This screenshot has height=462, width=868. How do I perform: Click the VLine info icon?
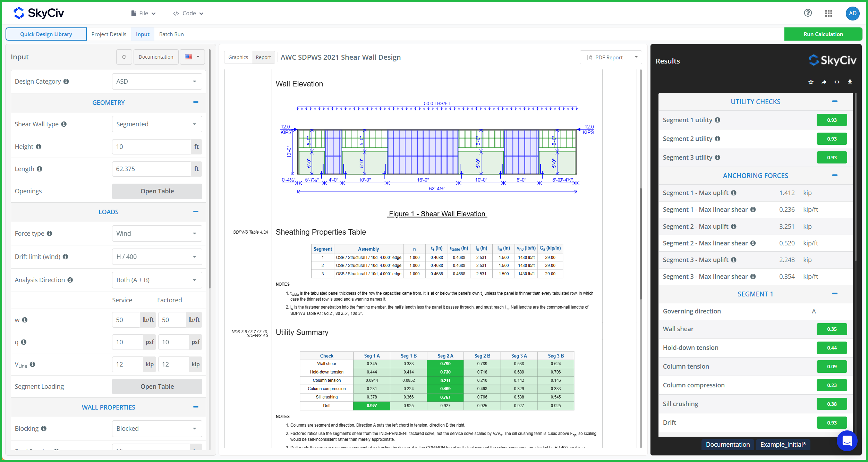click(x=33, y=364)
